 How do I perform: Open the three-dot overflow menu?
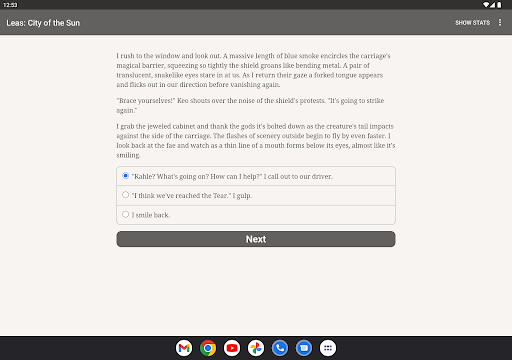[500, 22]
